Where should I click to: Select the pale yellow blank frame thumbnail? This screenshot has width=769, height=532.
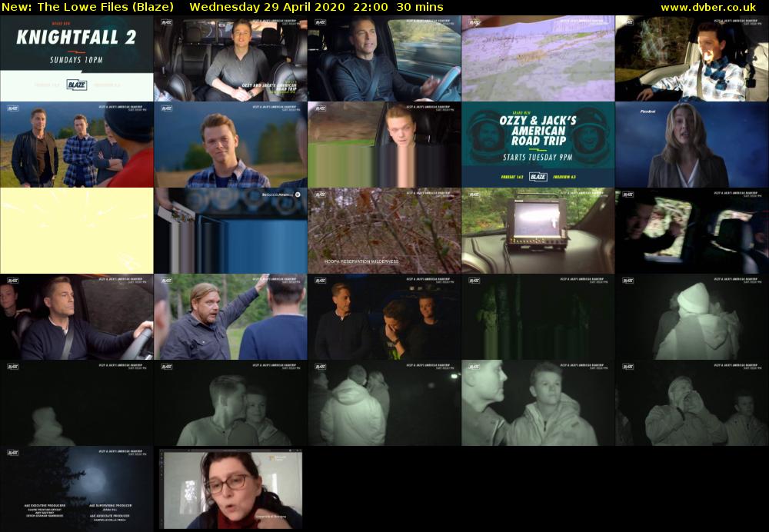pos(77,231)
